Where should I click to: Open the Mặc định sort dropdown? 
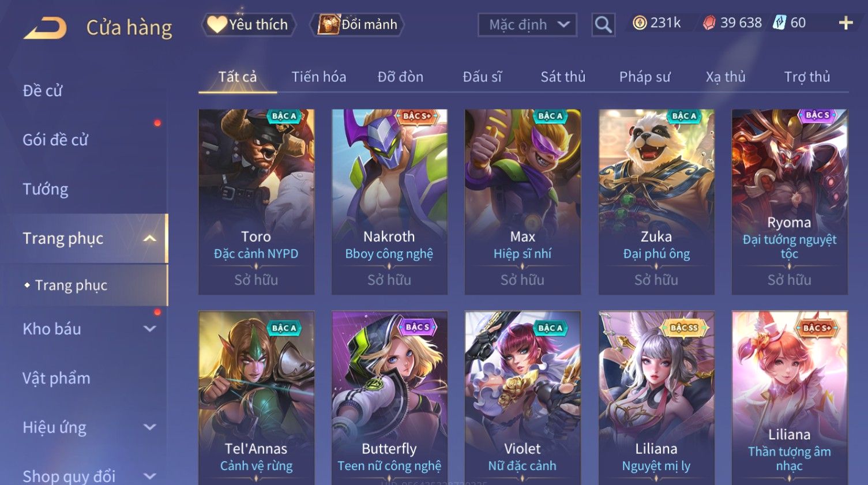coord(527,25)
